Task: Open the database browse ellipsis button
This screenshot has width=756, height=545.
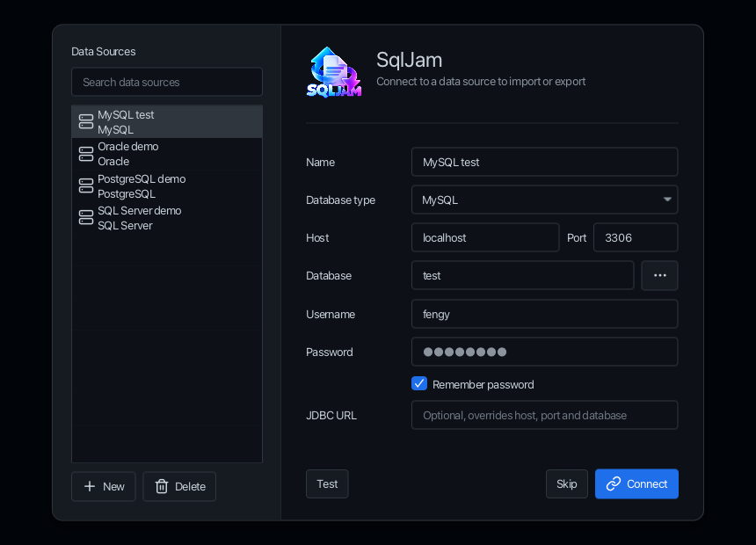Action: point(659,275)
